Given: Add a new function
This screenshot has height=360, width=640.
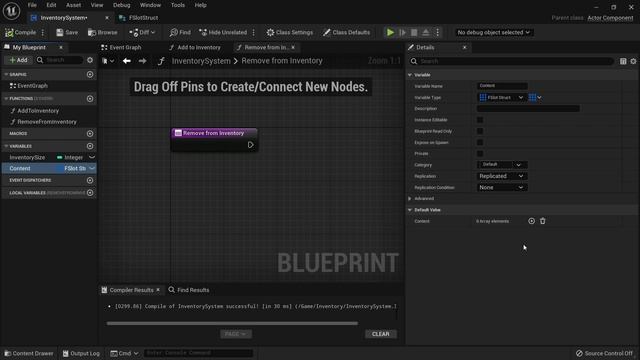Looking at the screenshot, I should tap(90, 98).
